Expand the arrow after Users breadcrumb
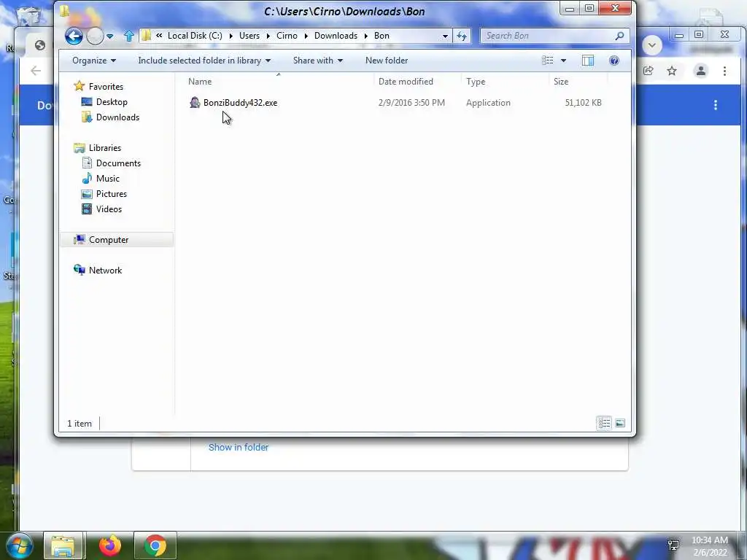The width and height of the screenshot is (747, 560). (268, 36)
